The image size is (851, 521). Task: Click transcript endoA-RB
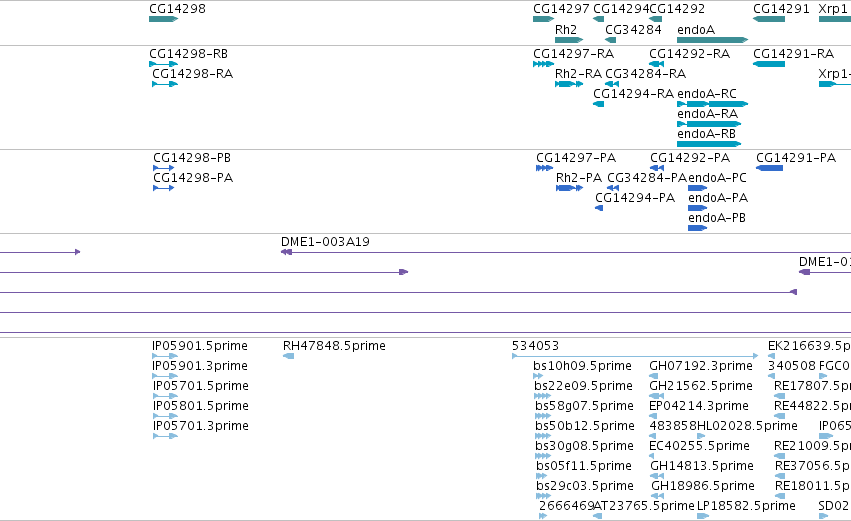coord(706,134)
